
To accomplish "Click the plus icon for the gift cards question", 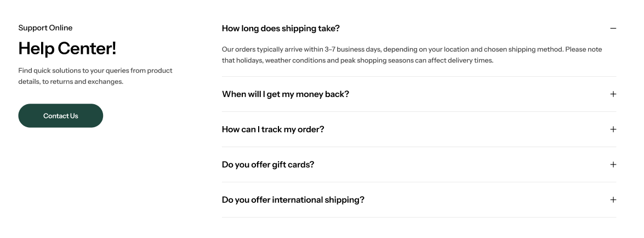I will click(x=613, y=165).
